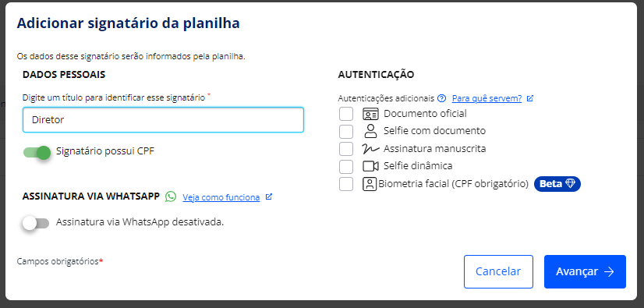Click external link icon beside Para quê servem

530,98
